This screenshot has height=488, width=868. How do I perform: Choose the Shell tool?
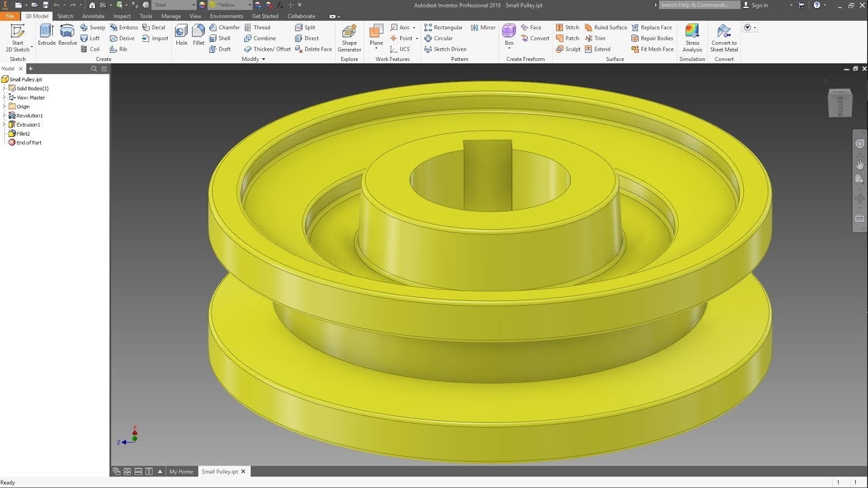tap(220, 39)
